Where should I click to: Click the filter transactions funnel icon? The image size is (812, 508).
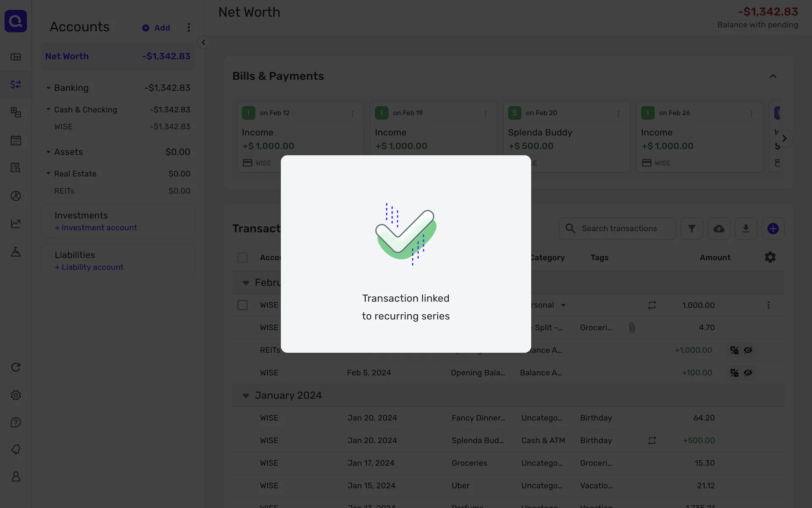[691, 229]
